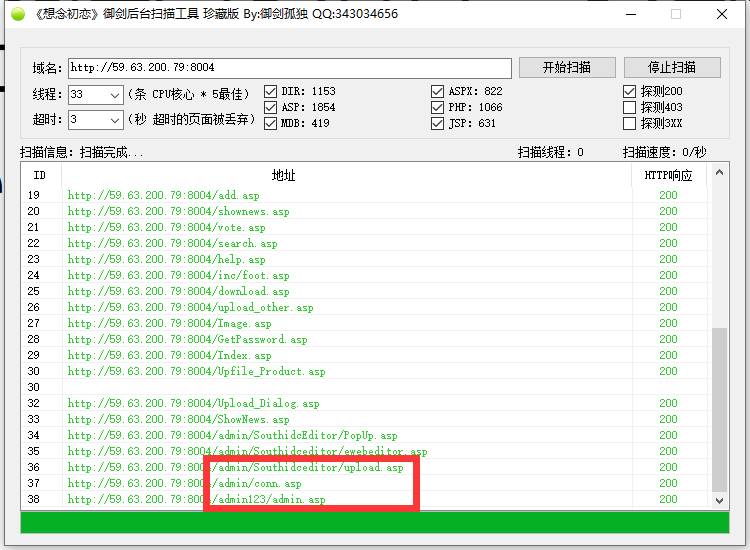The width and height of the screenshot is (750, 550).
Task: Click scrollbar up arrow in results list
Action: [719, 173]
